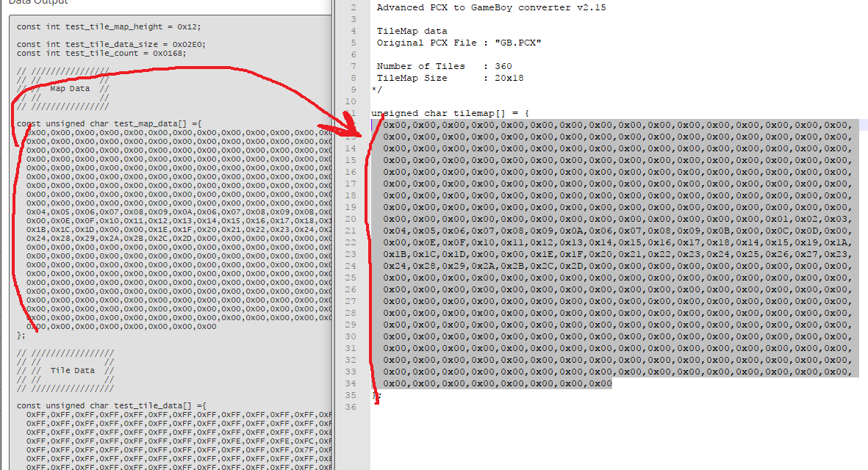
Task: Click the test_tile_count constant line
Action: [x=101, y=53]
